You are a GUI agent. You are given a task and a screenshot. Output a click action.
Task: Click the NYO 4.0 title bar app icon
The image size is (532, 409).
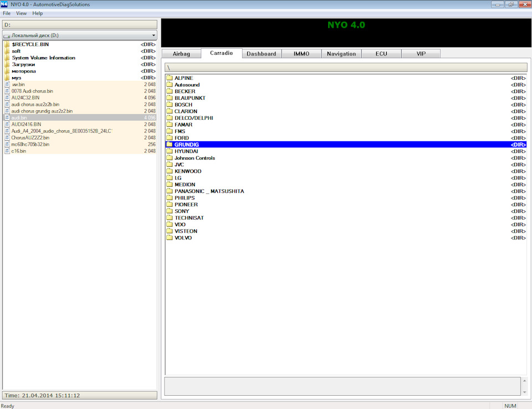(x=4, y=4)
